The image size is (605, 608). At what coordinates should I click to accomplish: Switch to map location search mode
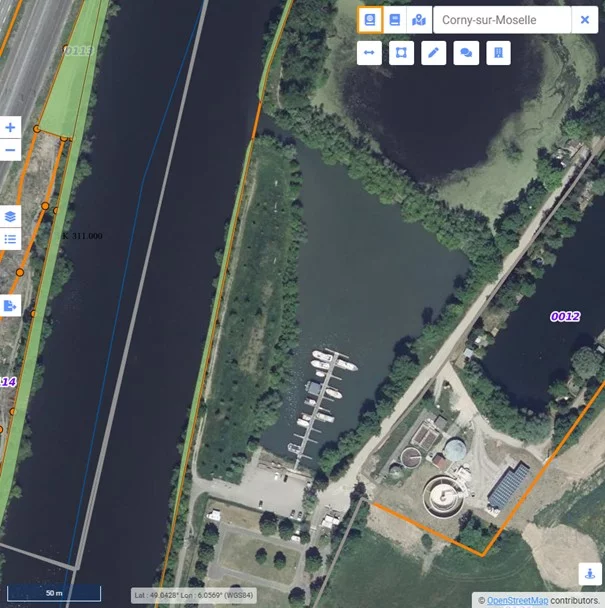point(419,20)
